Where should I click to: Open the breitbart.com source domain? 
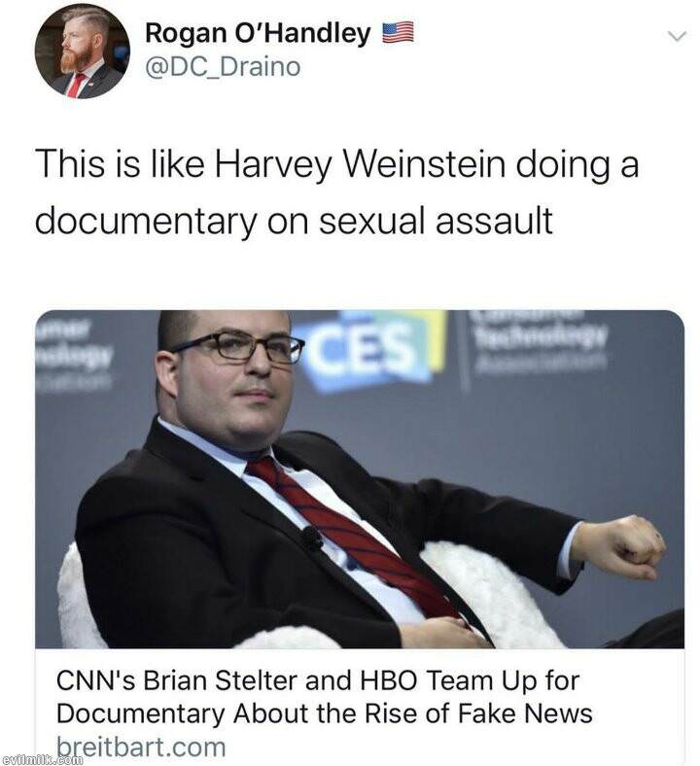[141, 747]
